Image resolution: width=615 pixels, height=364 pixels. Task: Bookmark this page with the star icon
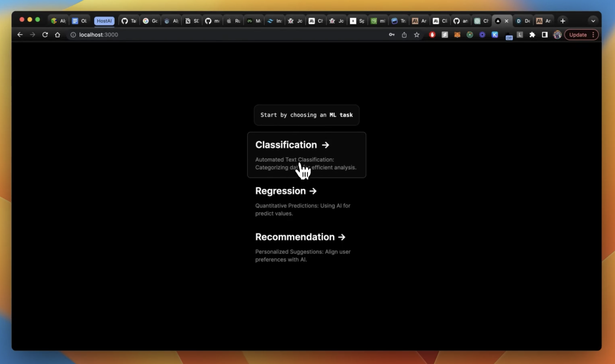pyautogui.click(x=417, y=35)
